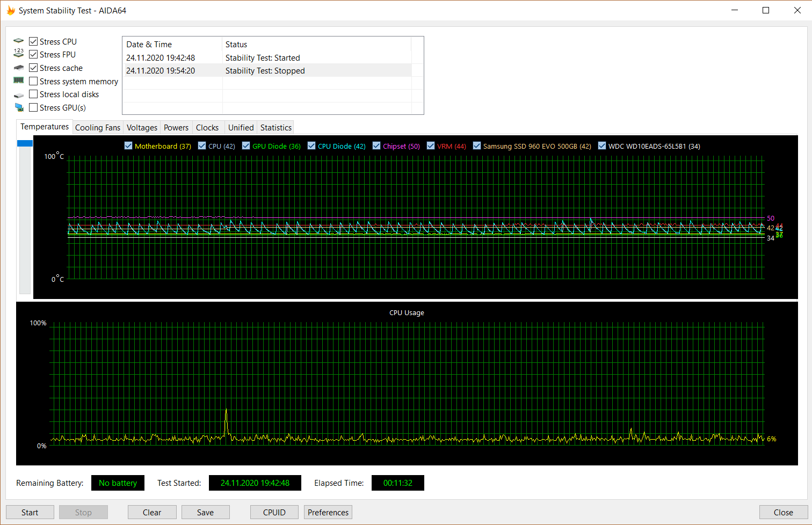Save the stability test results
The width and height of the screenshot is (812, 525).
pyautogui.click(x=205, y=512)
